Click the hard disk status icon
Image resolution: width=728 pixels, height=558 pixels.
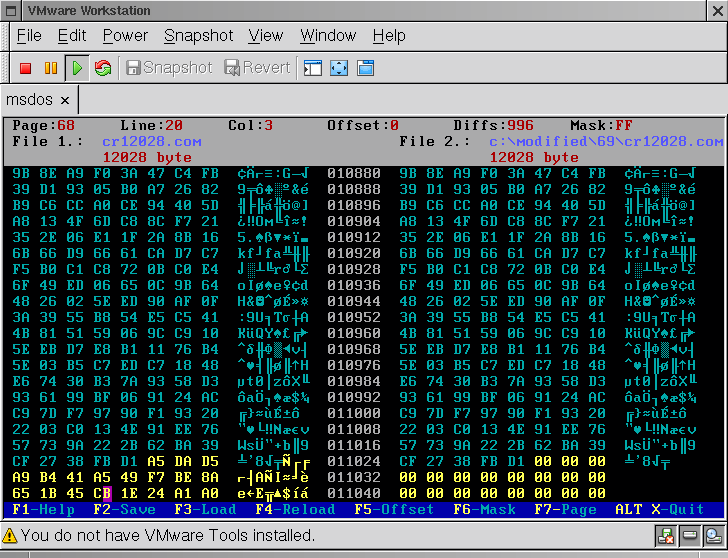690,536
